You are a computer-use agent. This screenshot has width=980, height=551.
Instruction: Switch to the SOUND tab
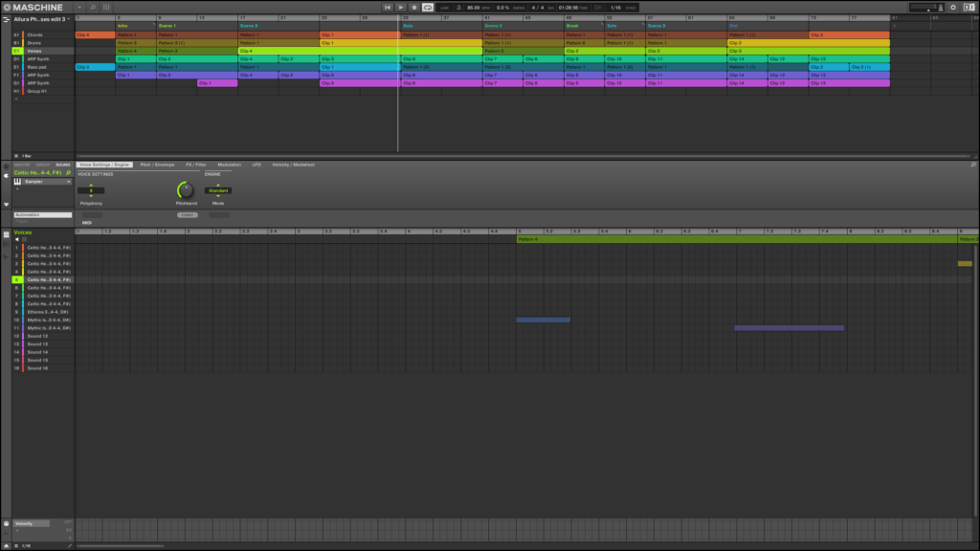[62, 165]
